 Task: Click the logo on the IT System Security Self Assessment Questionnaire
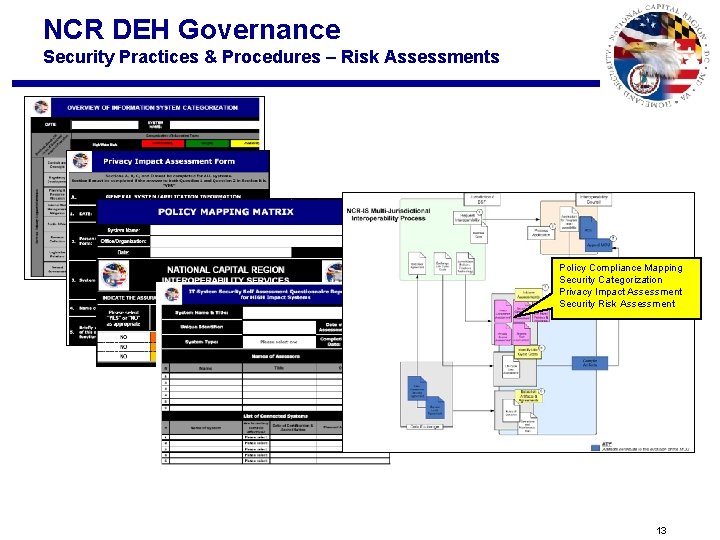(172, 294)
